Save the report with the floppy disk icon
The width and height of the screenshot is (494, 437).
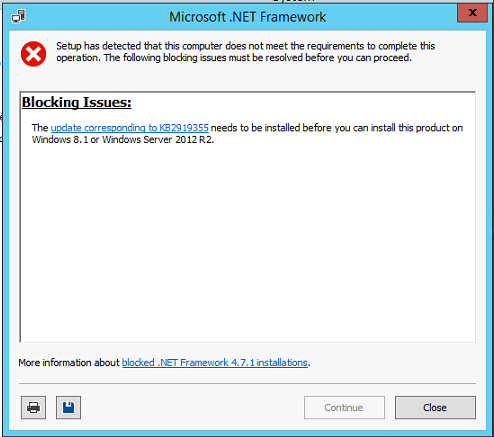coord(68,407)
